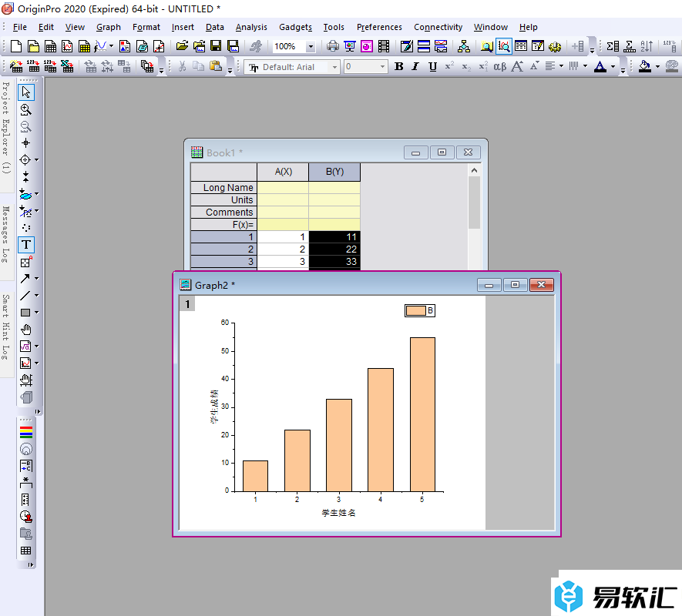Click the X axis title 学生姓名
This screenshot has height=616, width=682.
pos(338,513)
